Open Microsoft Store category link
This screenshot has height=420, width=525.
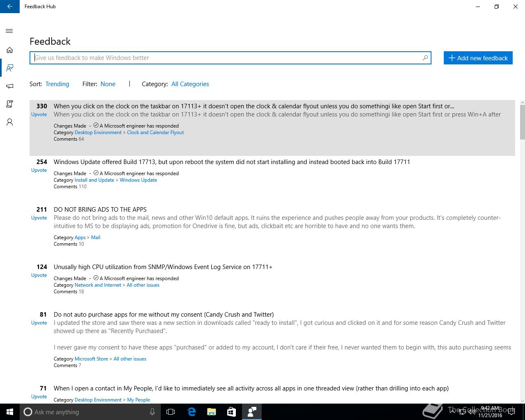coord(91,359)
